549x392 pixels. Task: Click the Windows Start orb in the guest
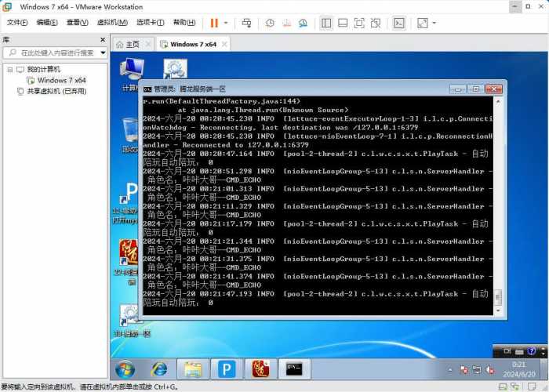[x=125, y=369]
